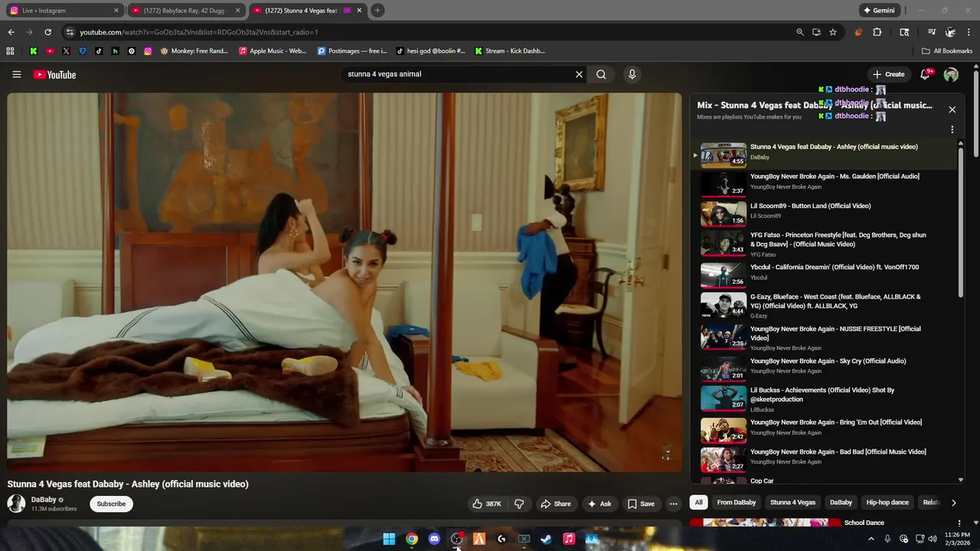Screen dimensions: 980x551
Task: Open Windows Start menu
Action: click(389, 539)
